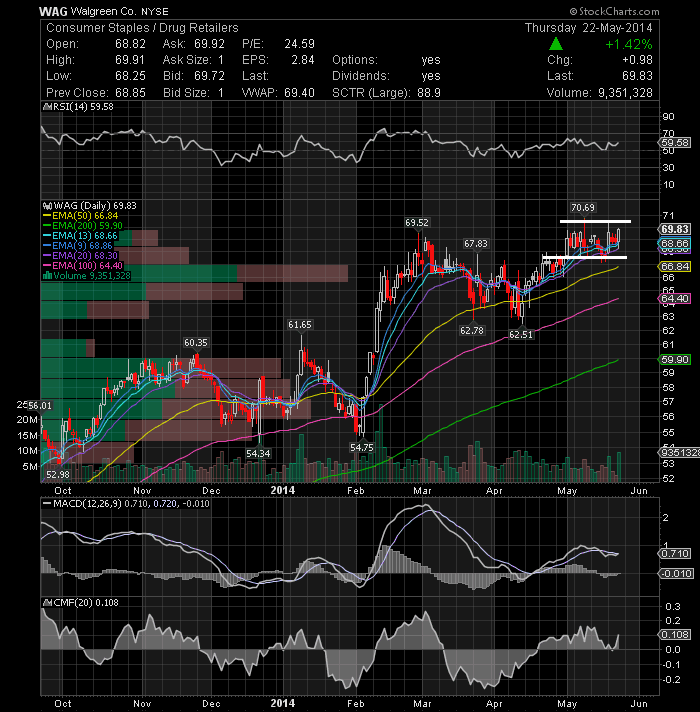
Task: Click the 0.108 CMF axis value tag
Action: point(675,634)
